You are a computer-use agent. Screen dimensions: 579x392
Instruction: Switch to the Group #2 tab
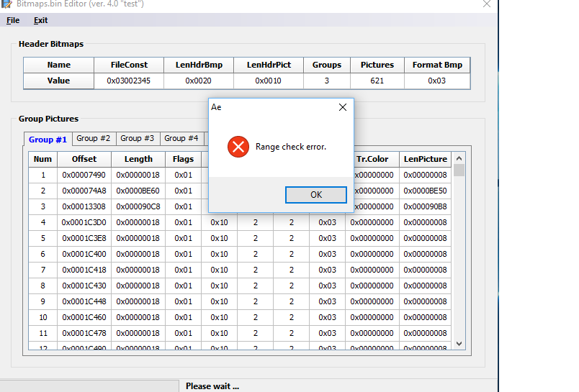(x=94, y=138)
